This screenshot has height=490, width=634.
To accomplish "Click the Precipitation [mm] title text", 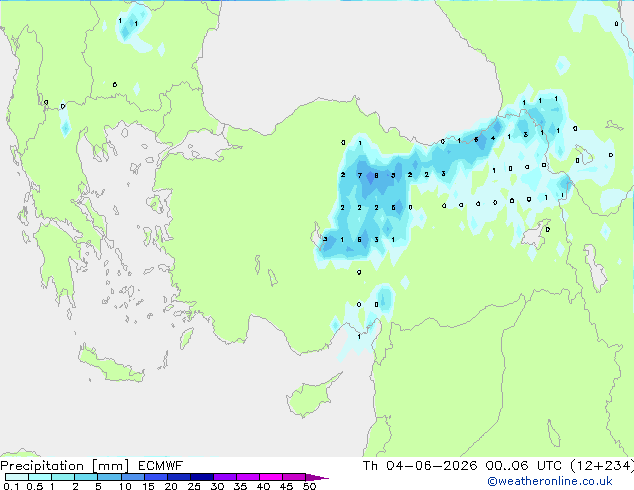I will (64, 466).
